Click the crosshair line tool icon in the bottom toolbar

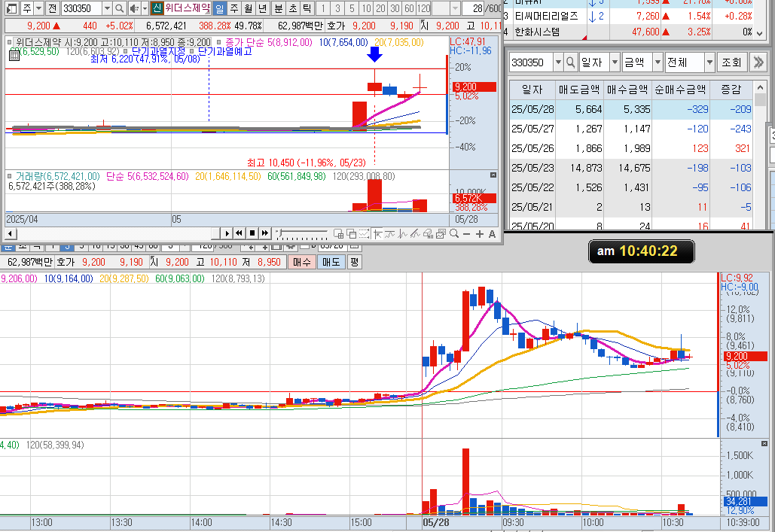click(x=377, y=234)
